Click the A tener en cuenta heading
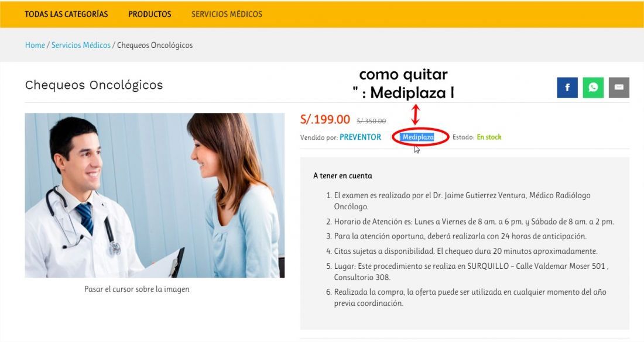644x342 pixels. click(342, 175)
